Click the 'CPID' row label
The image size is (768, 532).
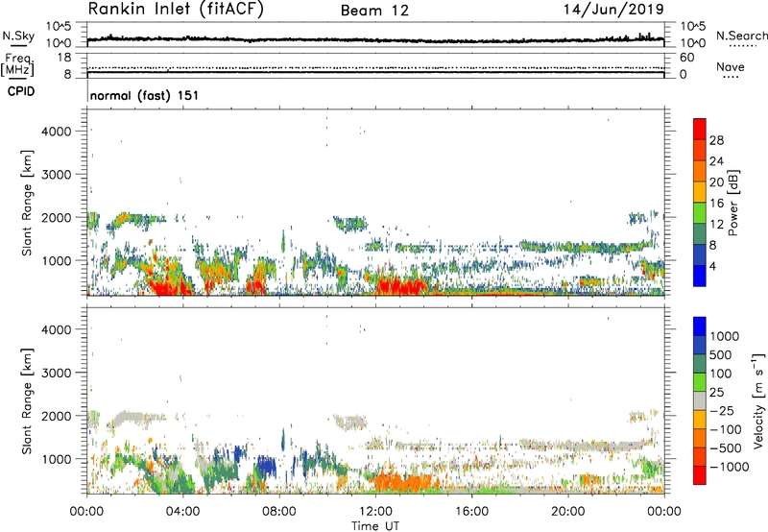point(21,91)
